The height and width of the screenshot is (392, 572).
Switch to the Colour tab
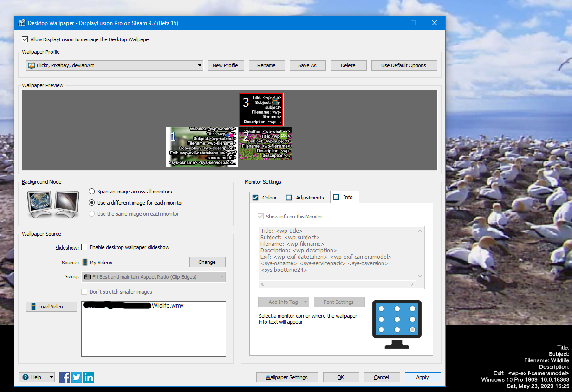pos(264,198)
